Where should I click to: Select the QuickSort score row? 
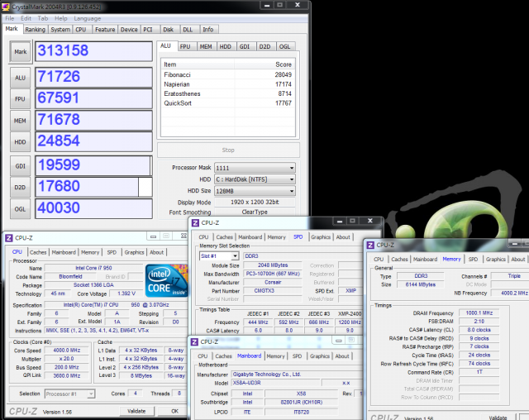(228, 103)
